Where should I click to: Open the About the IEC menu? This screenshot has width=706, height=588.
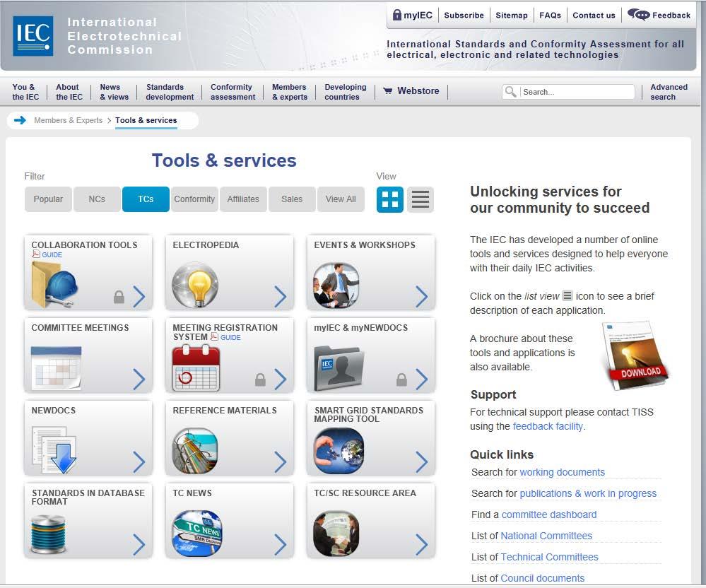[x=69, y=92]
